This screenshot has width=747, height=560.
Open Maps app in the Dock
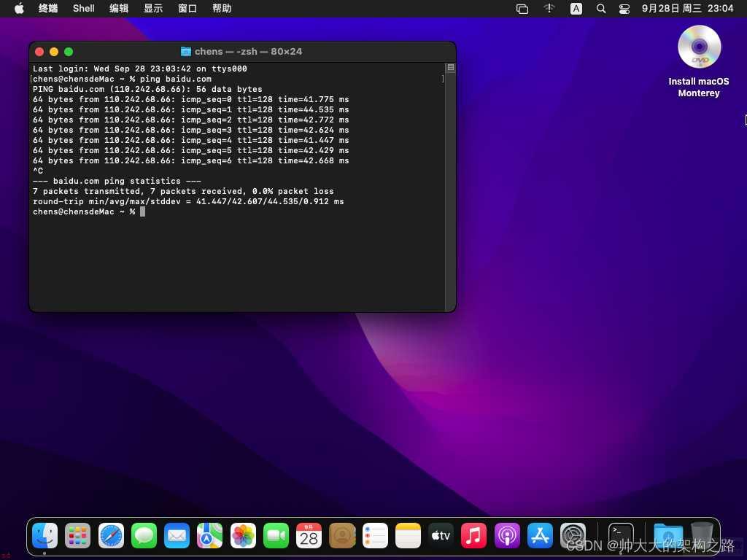click(x=209, y=535)
